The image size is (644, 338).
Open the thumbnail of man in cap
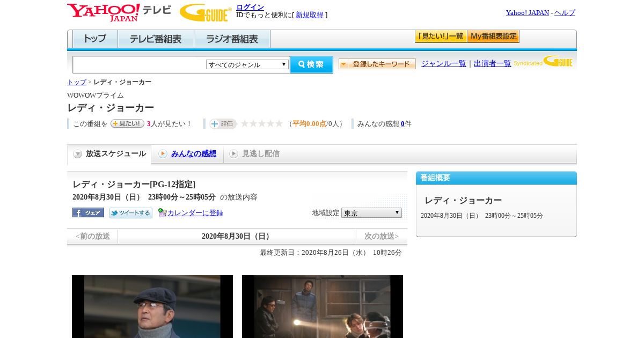pyautogui.click(x=152, y=306)
